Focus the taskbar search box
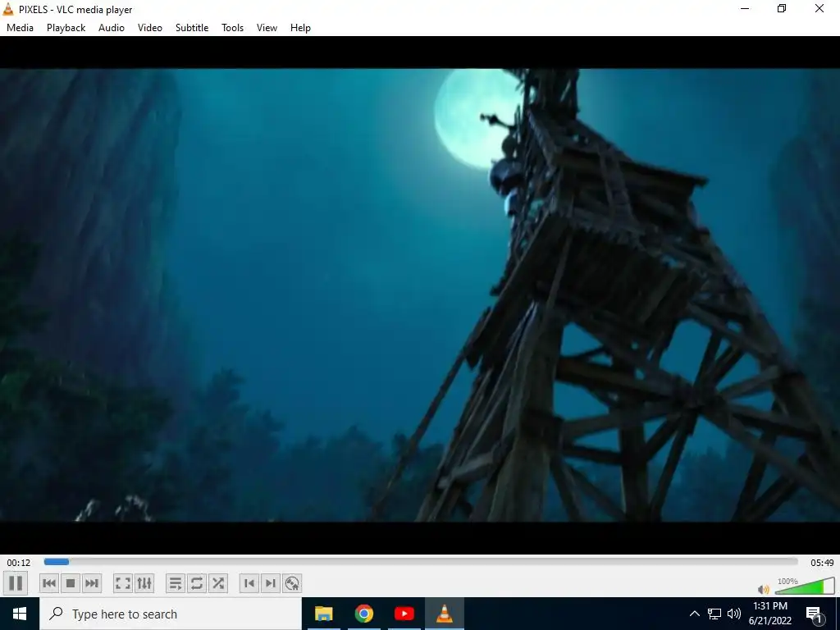The width and height of the screenshot is (840, 630). pos(171,614)
